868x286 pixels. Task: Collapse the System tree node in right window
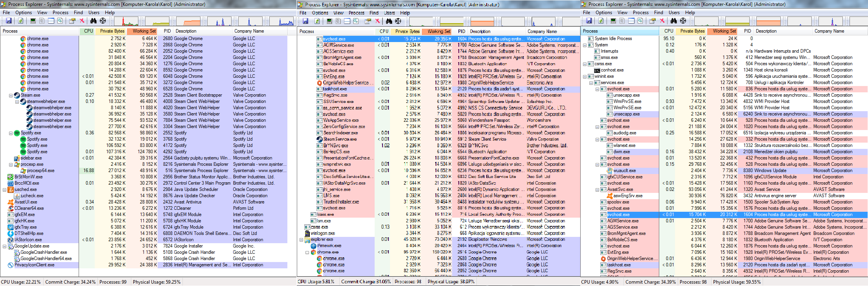click(585, 45)
